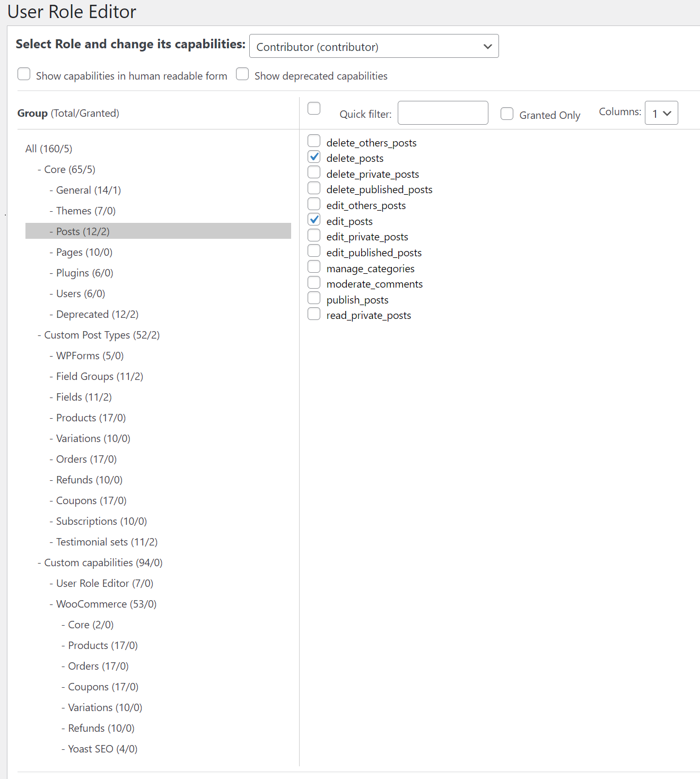The image size is (700, 779).
Task: Click the select-all checkbox beside Quick filter
Action: point(314,109)
